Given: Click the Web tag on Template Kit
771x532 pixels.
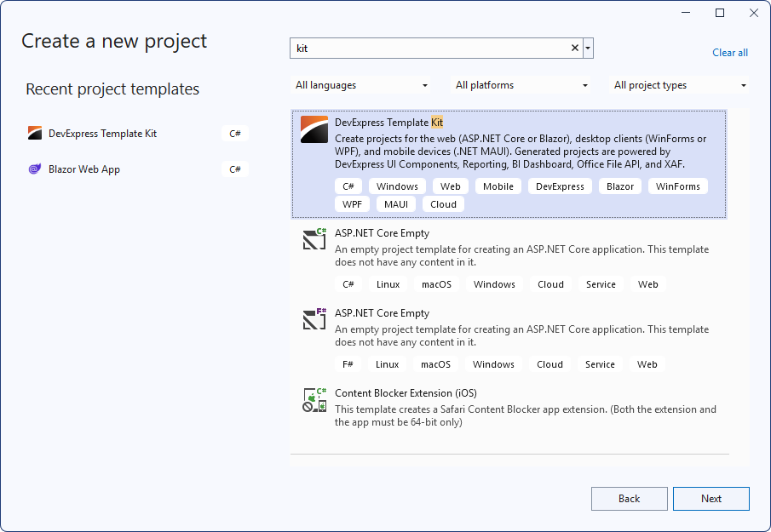Looking at the screenshot, I should tap(451, 186).
